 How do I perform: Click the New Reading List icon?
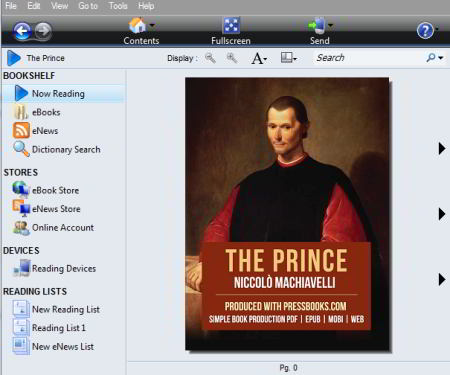click(21, 309)
